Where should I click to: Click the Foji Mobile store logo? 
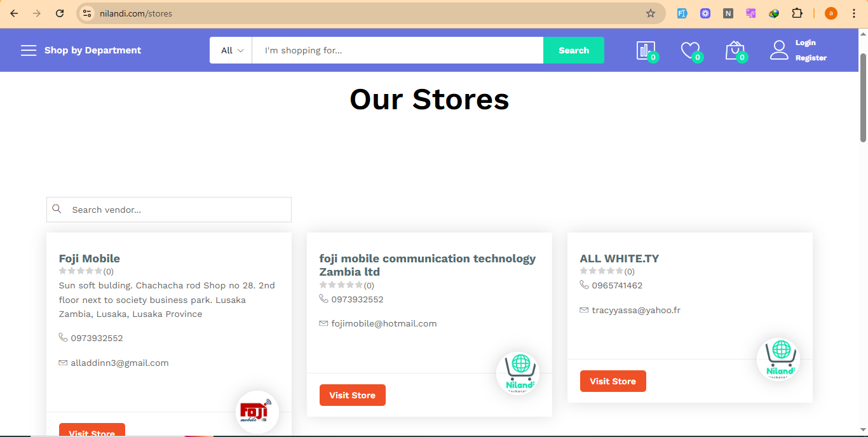click(257, 412)
